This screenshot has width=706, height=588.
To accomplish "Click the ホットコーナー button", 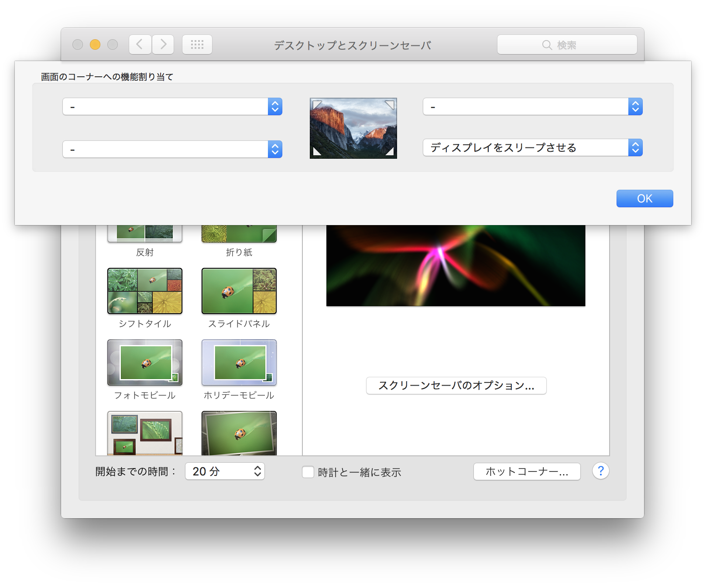I will [x=527, y=472].
